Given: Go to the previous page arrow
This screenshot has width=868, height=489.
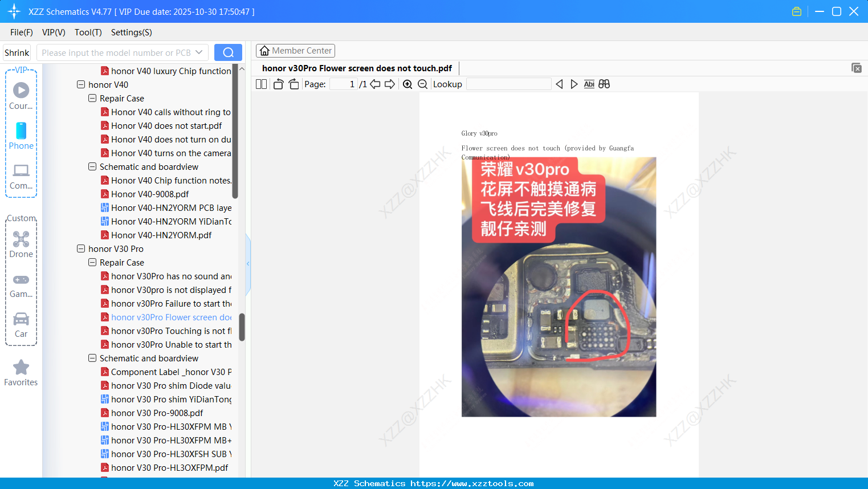Looking at the screenshot, I should tap(375, 84).
